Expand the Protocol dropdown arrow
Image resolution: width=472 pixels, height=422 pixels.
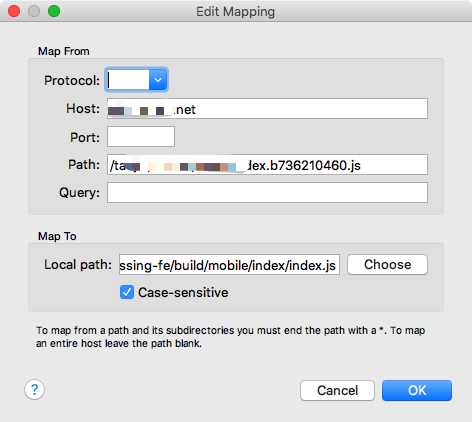(158, 80)
